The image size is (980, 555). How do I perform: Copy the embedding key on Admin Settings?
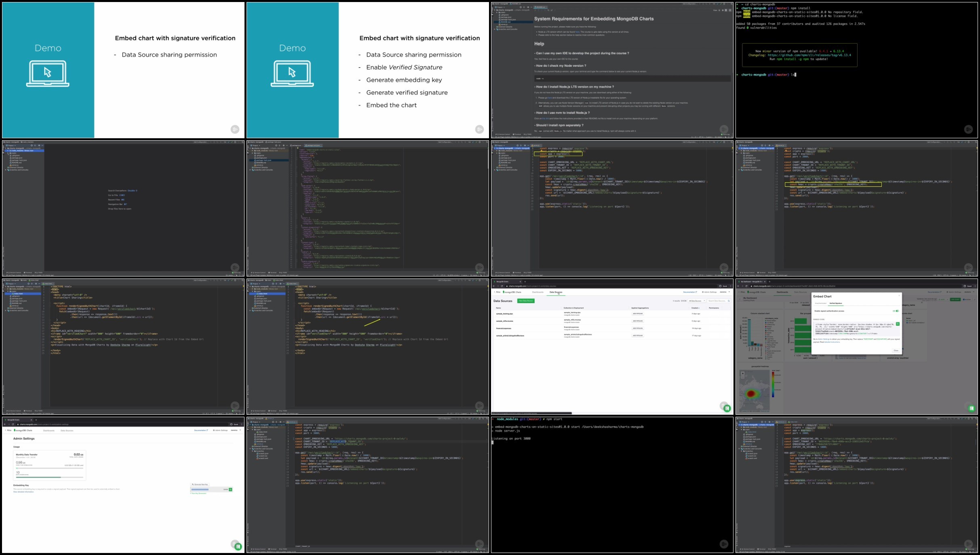pos(230,490)
